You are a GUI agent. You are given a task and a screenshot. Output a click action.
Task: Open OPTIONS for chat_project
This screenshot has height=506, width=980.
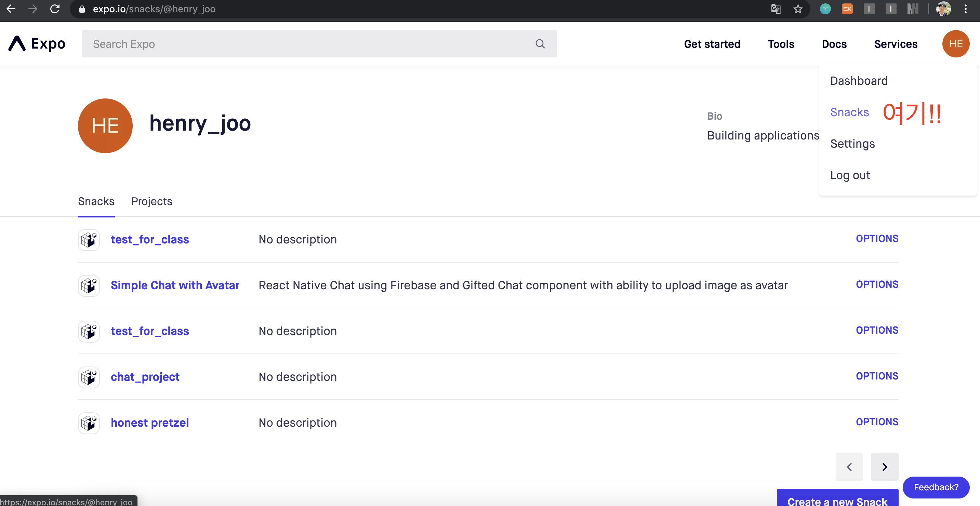coord(877,376)
